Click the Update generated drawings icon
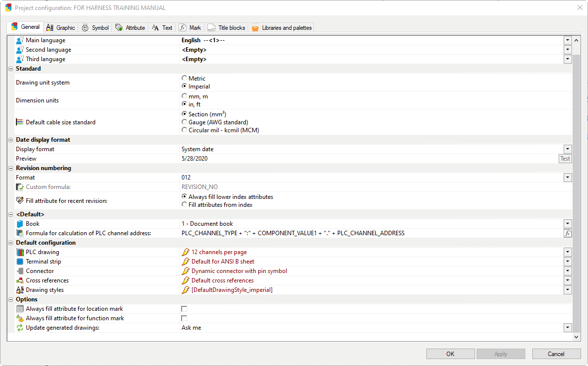 [x=20, y=328]
